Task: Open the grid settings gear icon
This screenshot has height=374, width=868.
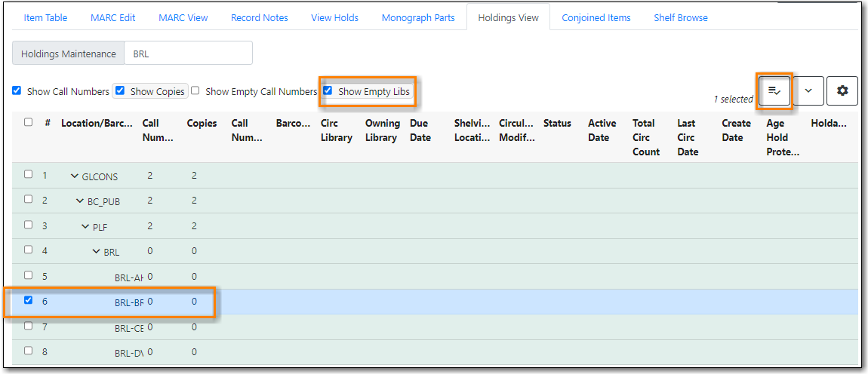Action: [x=842, y=90]
